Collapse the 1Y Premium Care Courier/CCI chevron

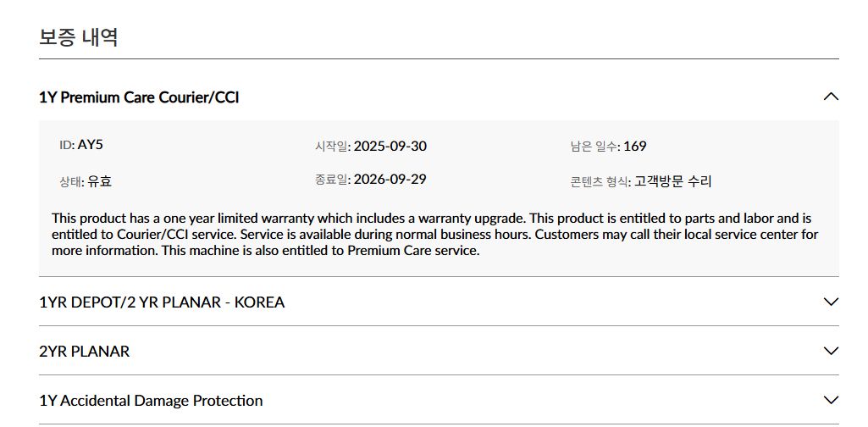[x=831, y=97]
